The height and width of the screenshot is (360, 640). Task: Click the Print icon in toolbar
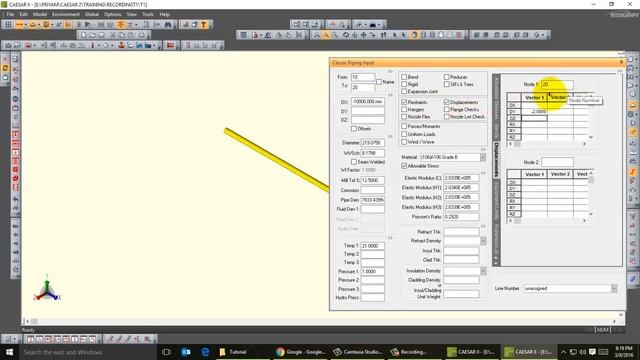click(x=142, y=35)
